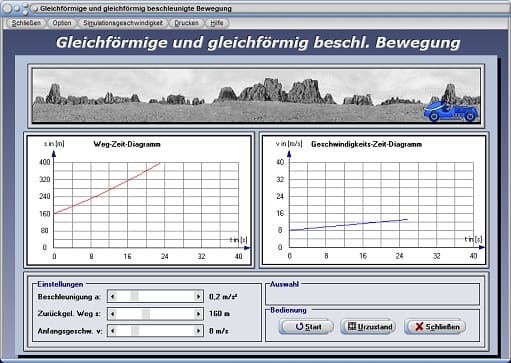Click the Beschleunigung a slider thumb
Screen dimensions: 511x363
[134, 296]
